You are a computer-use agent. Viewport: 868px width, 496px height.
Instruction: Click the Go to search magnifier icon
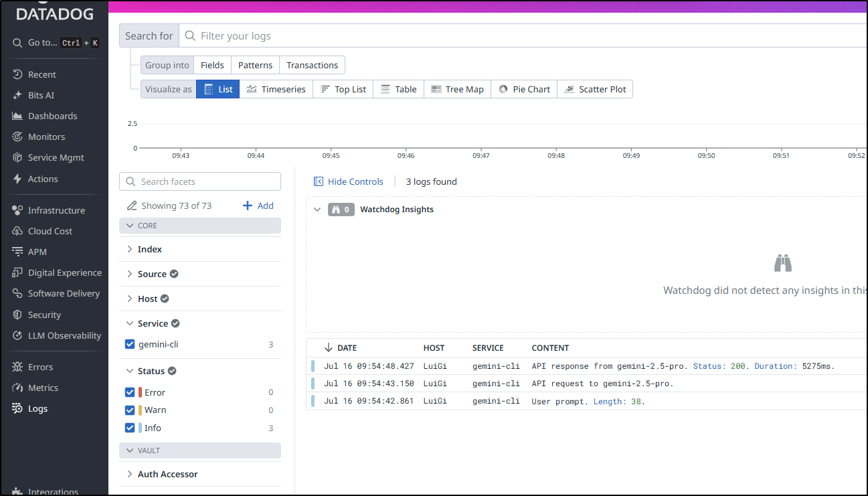[17, 43]
